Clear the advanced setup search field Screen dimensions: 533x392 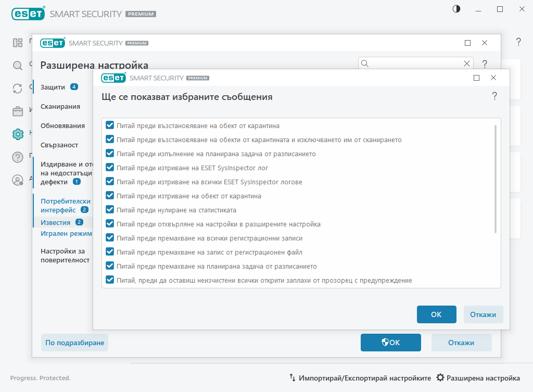pyautogui.click(x=467, y=63)
